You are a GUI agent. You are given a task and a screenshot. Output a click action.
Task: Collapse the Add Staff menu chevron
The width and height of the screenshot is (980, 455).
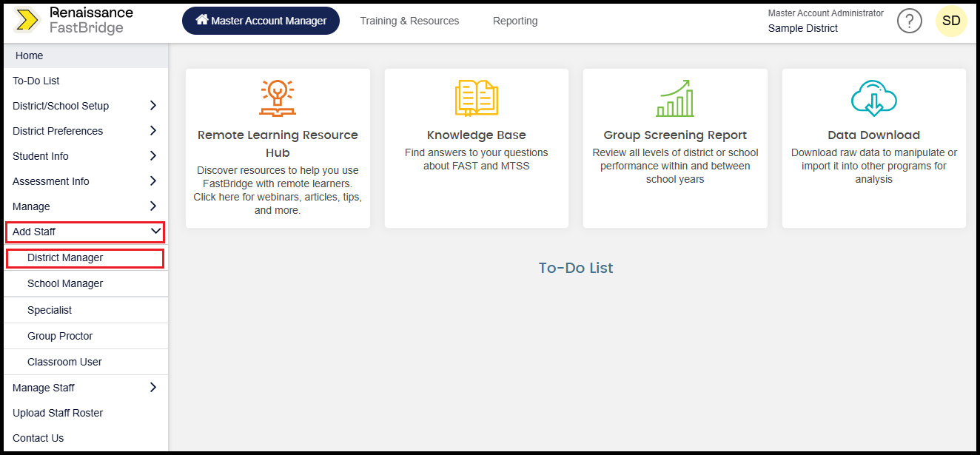(155, 232)
